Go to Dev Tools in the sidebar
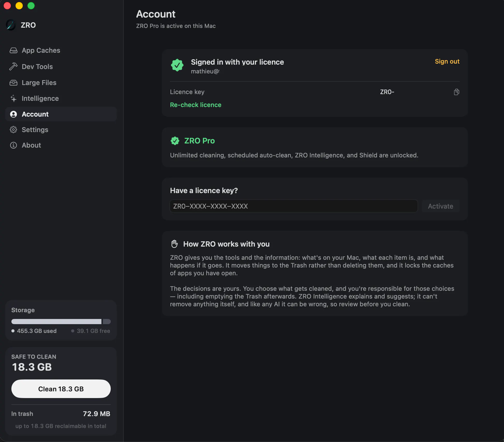Viewport: 504px width, 442px height. pos(61,67)
